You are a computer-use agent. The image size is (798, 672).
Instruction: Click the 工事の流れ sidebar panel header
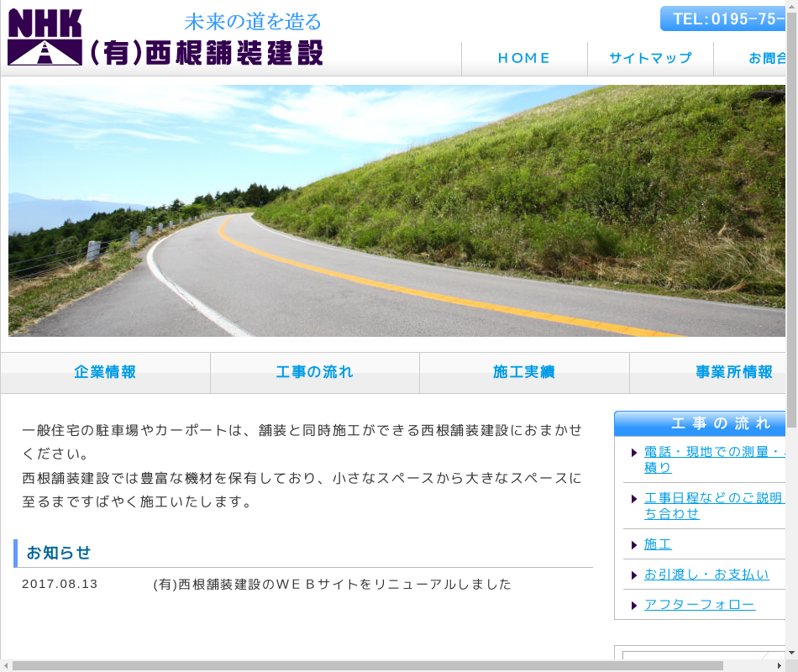coord(701,423)
